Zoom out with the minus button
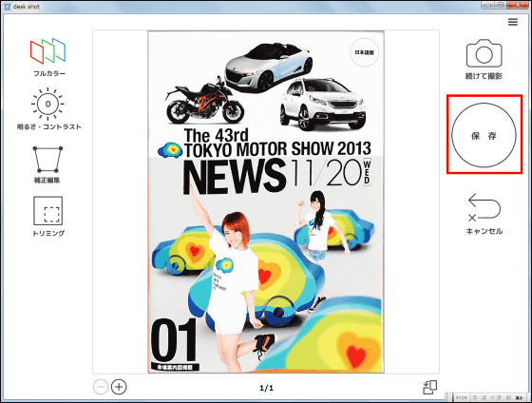532x403 pixels. (101, 387)
